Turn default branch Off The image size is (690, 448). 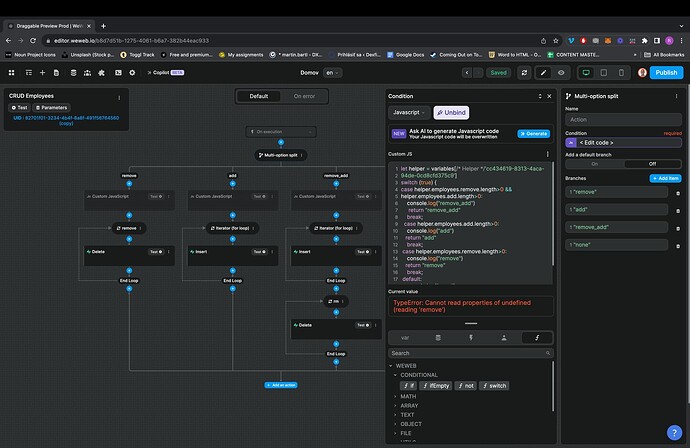652,164
